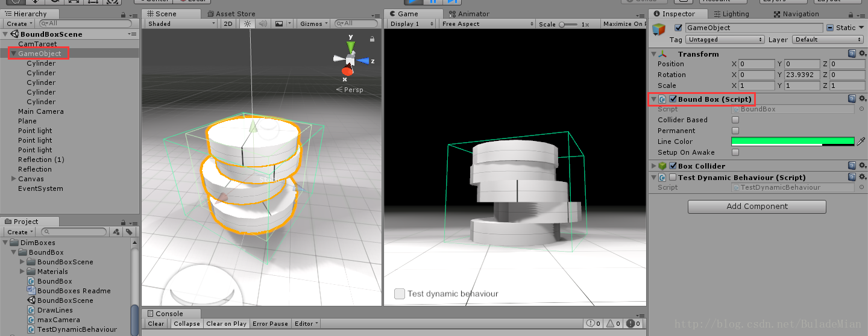Toggle scene effects image icon

click(278, 23)
